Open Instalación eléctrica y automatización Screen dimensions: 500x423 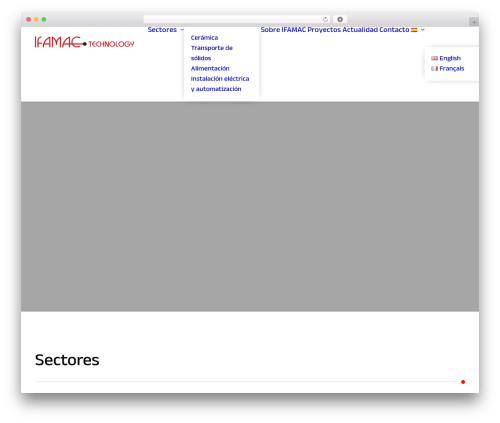click(220, 84)
